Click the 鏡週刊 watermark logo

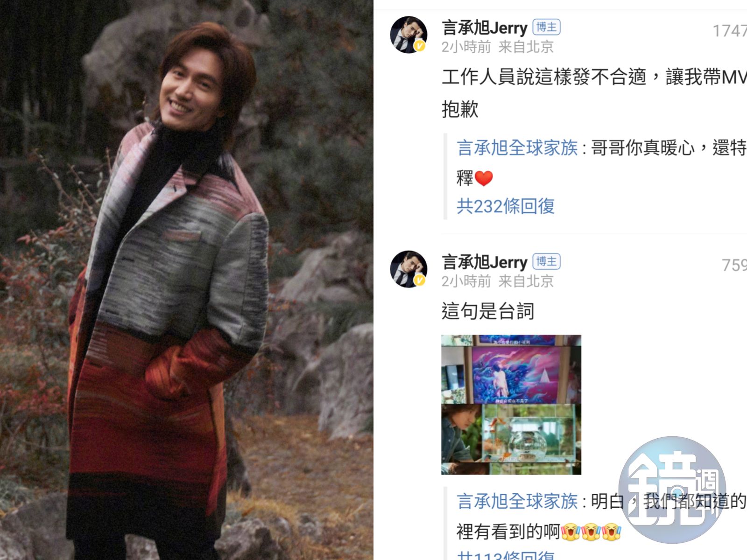tap(672, 490)
